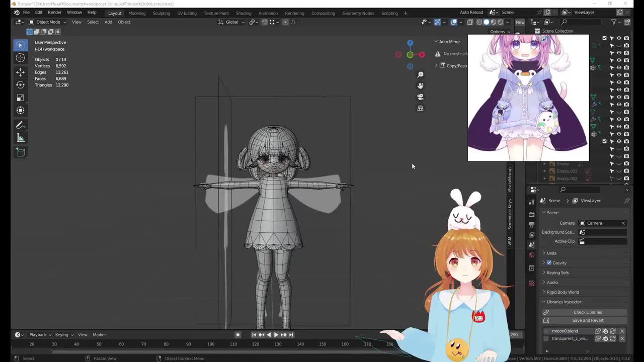The image size is (644, 362).
Task: Switch to rendered shading mode
Action: [x=500, y=22]
